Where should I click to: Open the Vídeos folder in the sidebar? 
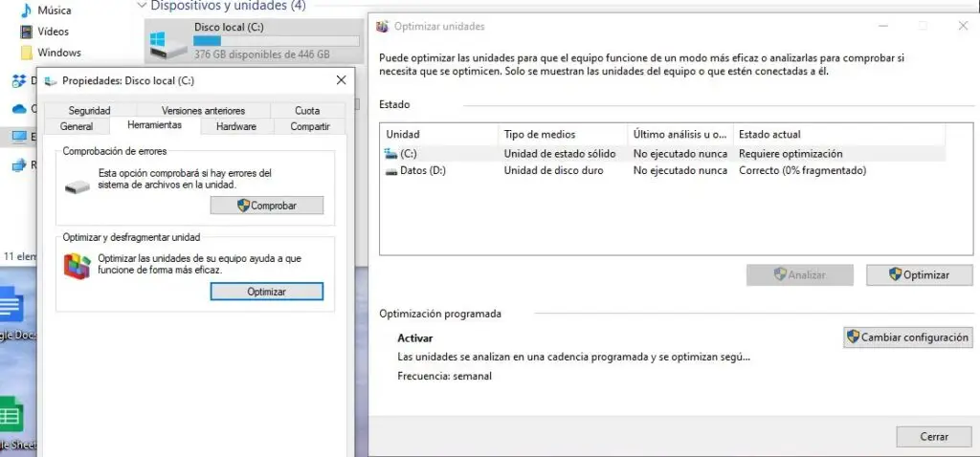(x=53, y=32)
